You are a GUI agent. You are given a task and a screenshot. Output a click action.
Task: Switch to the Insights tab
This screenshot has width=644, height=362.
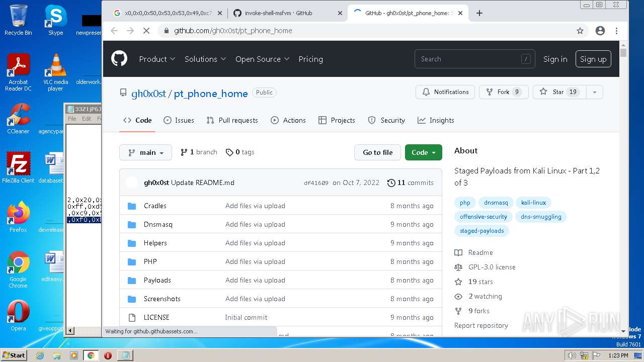(436, 120)
